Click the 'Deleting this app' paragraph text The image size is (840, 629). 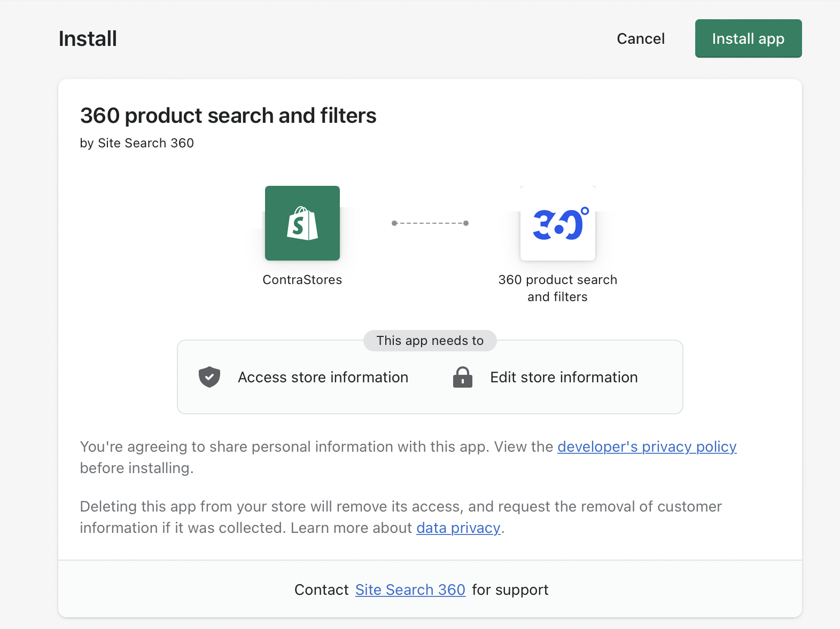tap(401, 506)
